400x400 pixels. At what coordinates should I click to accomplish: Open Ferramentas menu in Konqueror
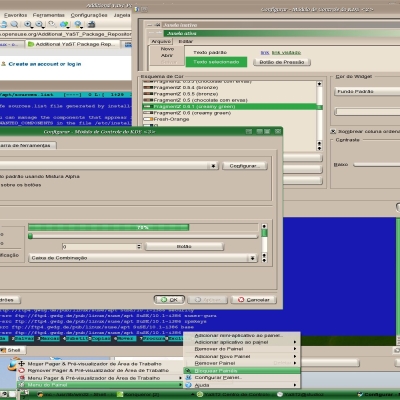[49, 15]
